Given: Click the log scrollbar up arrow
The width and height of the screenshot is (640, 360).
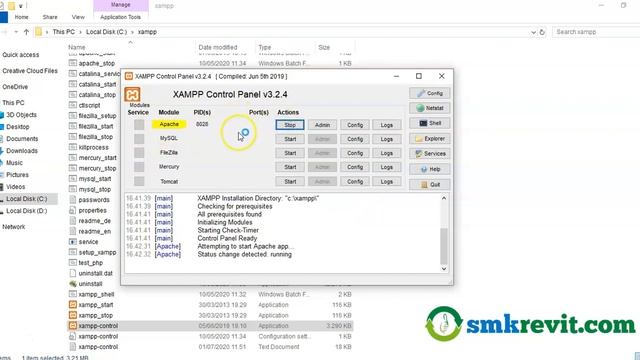Looking at the screenshot, I should (444, 198).
